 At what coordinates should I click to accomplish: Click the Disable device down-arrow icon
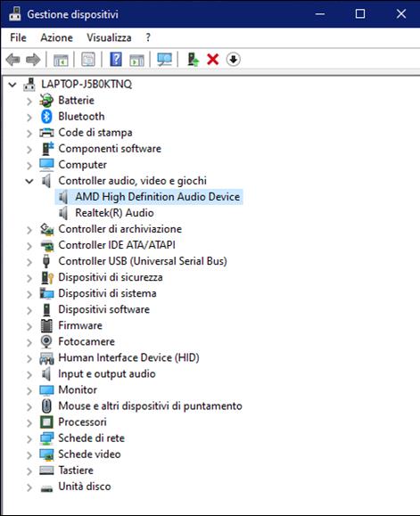(233, 60)
